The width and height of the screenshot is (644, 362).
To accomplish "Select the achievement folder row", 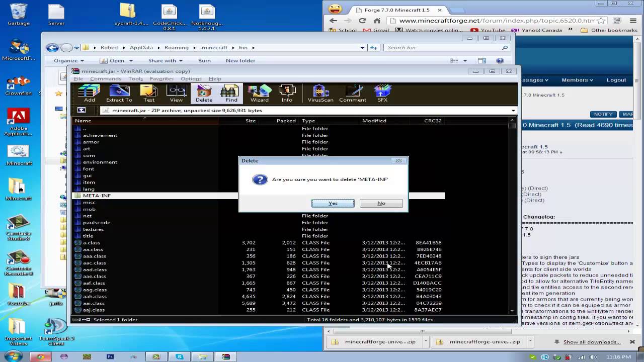I will [x=258, y=135].
